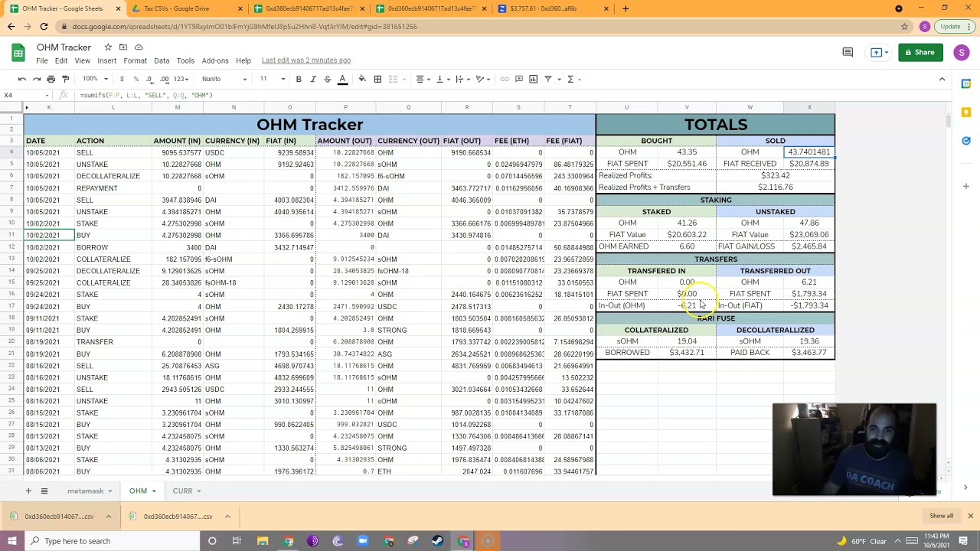Increase decimal places icon

[x=165, y=79]
